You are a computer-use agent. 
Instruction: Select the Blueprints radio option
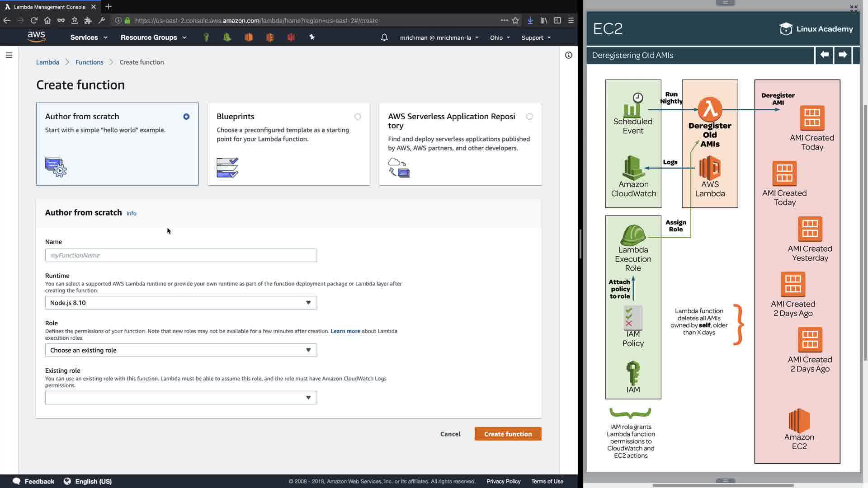(x=358, y=117)
